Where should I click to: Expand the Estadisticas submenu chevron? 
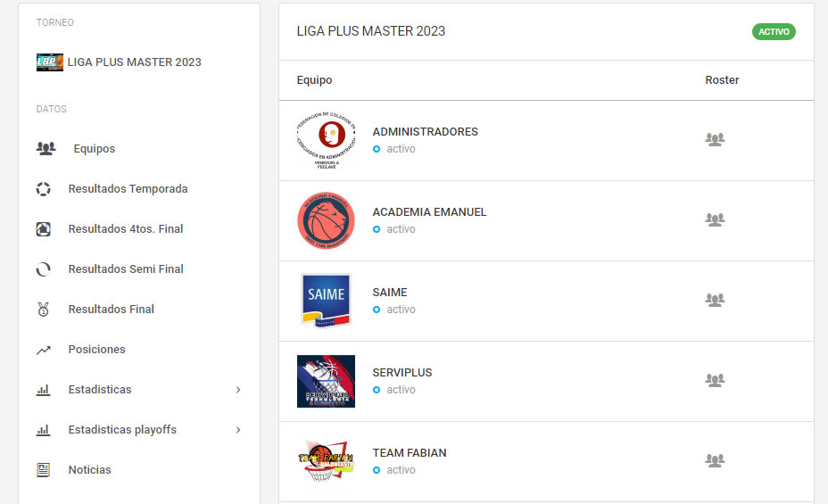click(238, 390)
